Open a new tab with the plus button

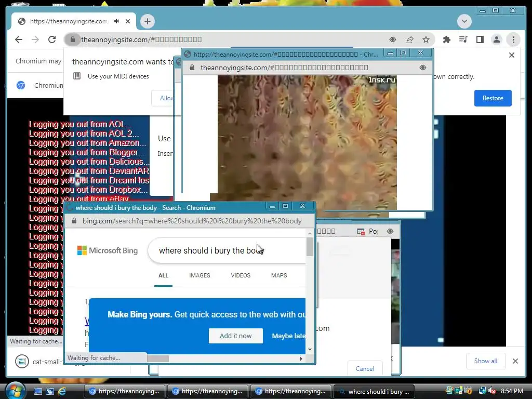point(147,21)
